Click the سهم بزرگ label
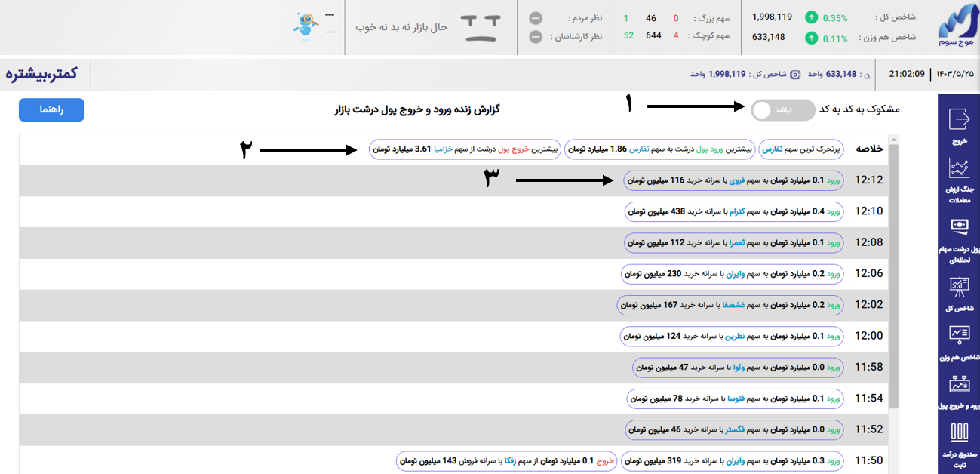980x474 pixels. point(713,17)
